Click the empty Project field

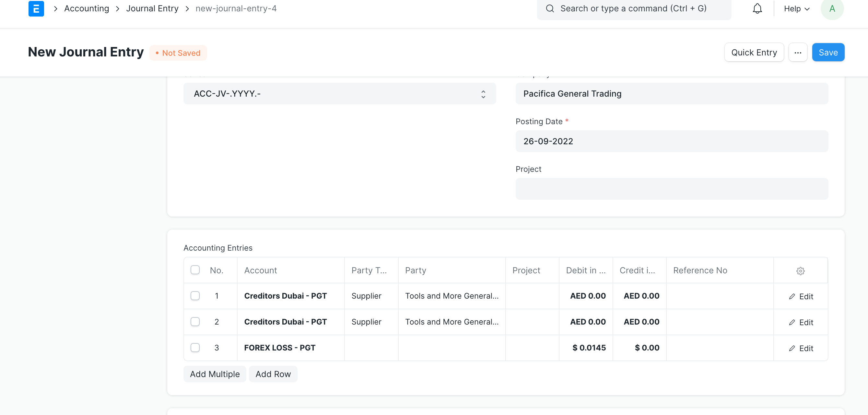coord(672,189)
